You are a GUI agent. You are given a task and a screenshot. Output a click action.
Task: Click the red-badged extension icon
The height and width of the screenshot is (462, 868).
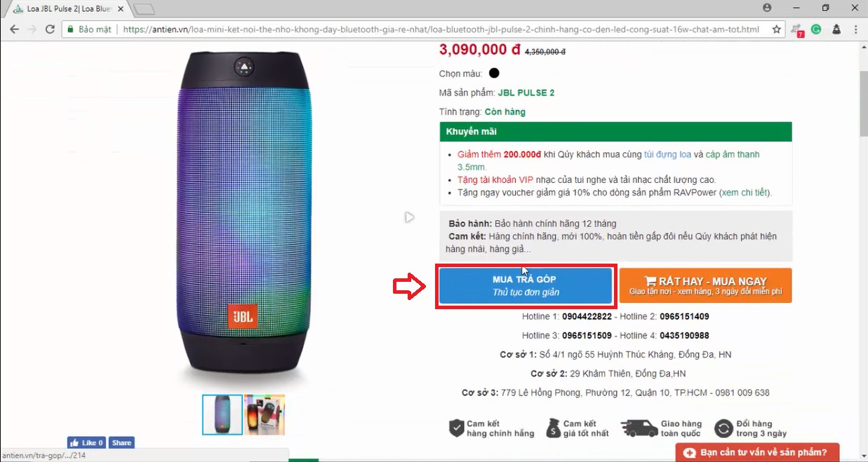point(797,30)
